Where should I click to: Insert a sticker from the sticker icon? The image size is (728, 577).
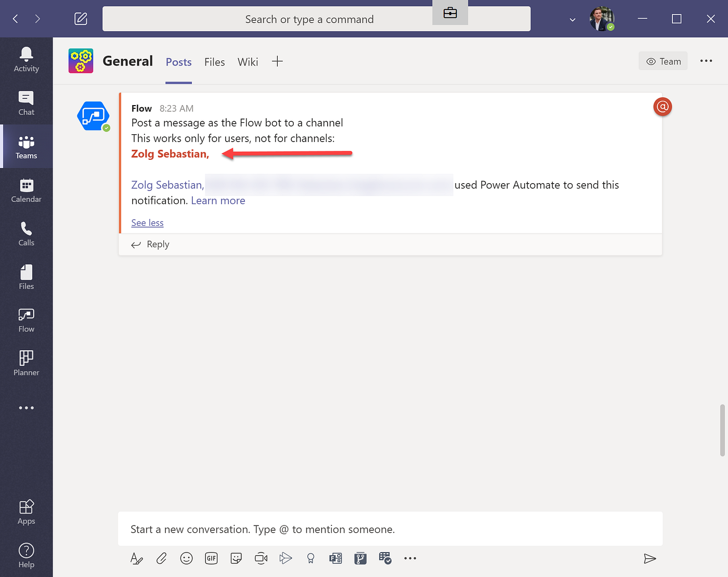(x=236, y=558)
